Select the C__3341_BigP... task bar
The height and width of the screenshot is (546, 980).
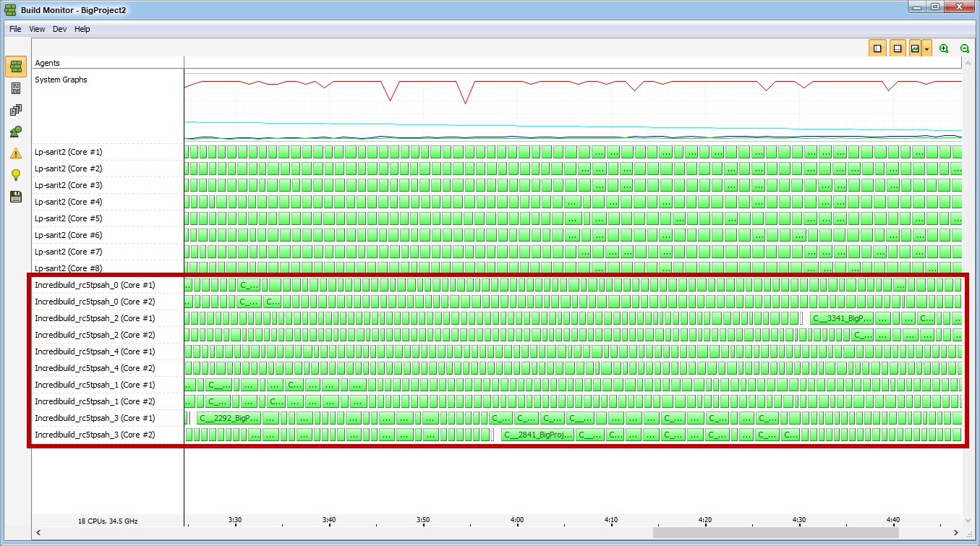point(842,318)
